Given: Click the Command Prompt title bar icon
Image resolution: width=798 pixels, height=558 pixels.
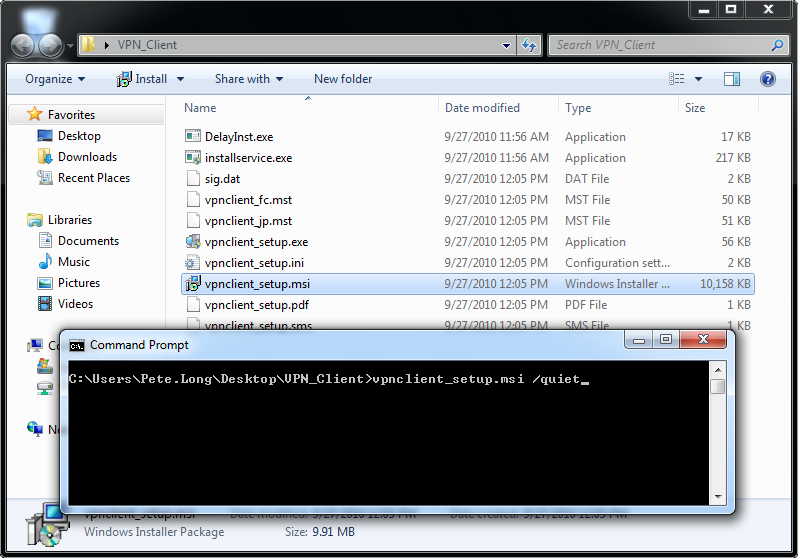Looking at the screenshot, I should pos(77,346).
